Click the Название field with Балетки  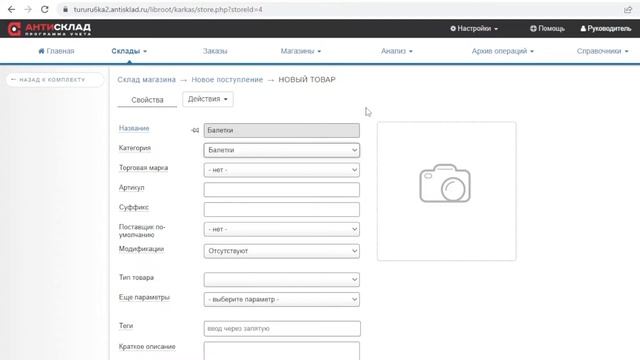282,130
